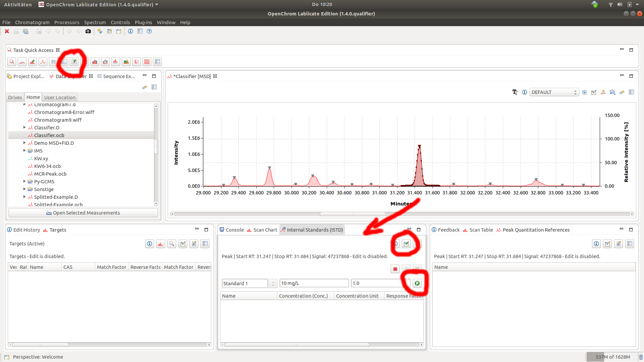Expand the Classifier.D tree node
The height and width of the screenshot is (362, 644).
(x=24, y=127)
